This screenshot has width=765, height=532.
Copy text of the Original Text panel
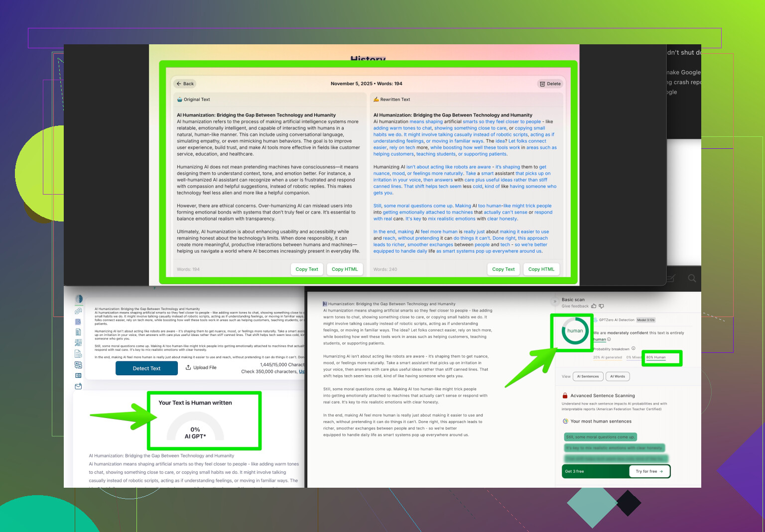[x=307, y=269]
